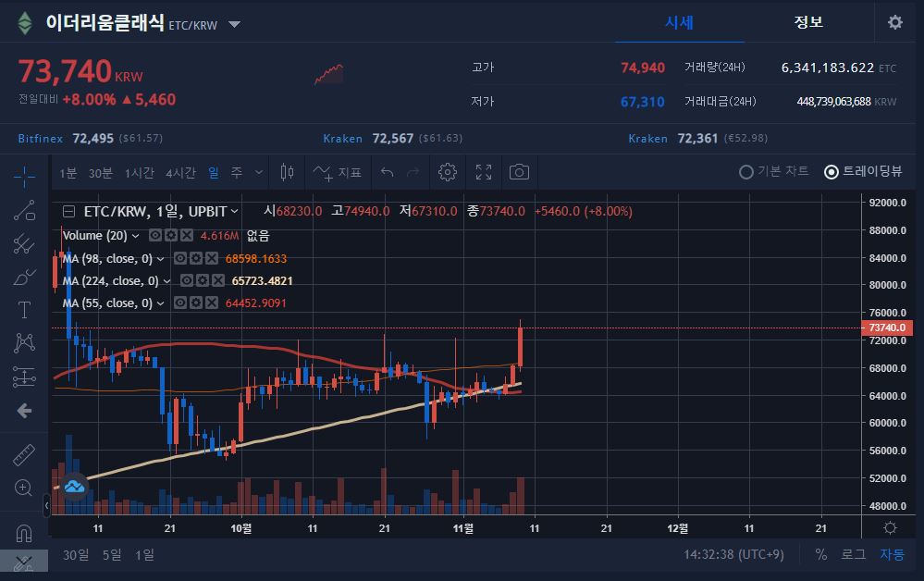924x581 pixels.
Task: Redo the last chart action
Action: tap(413, 172)
